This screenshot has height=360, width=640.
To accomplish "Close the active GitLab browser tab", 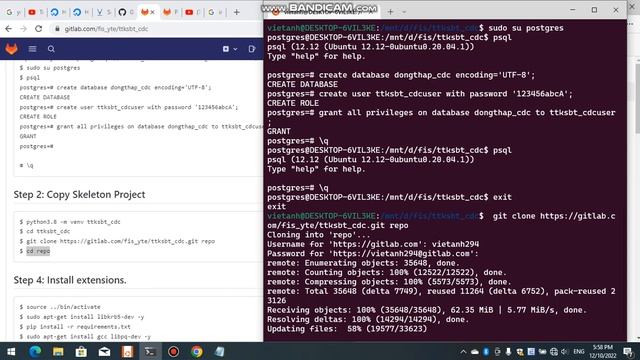I will pos(153,12).
